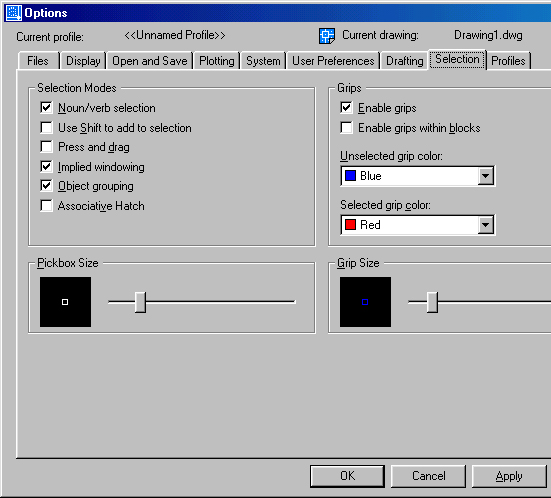This screenshot has width=551, height=498.
Task: Click the Options dialog title bar icon
Action: tap(14, 13)
